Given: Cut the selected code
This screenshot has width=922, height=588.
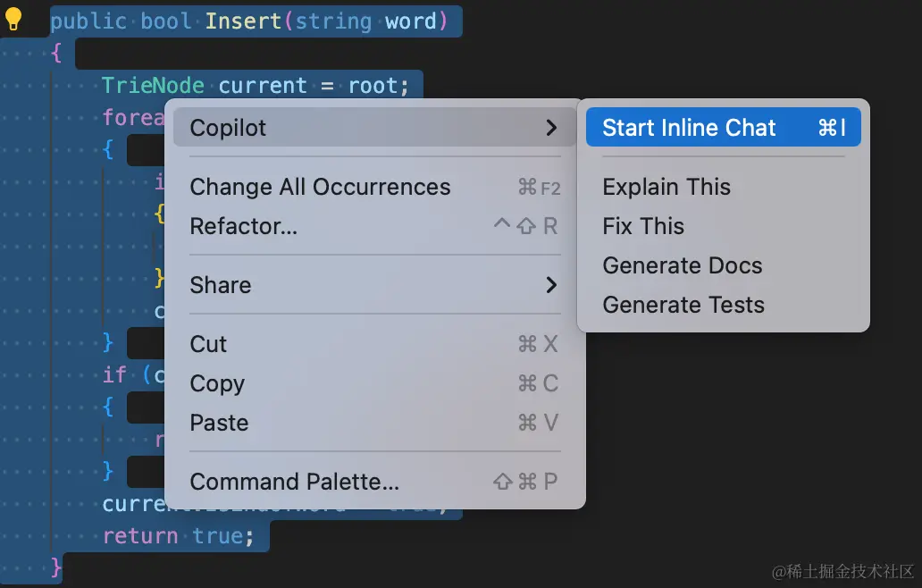Looking at the screenshot, I should [209, 344].
